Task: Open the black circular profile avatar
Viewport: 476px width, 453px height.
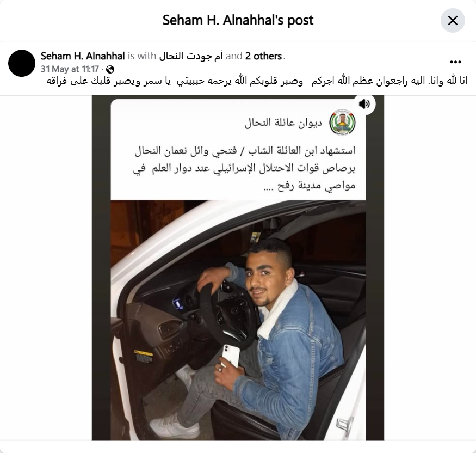Action: coord(22,63)
